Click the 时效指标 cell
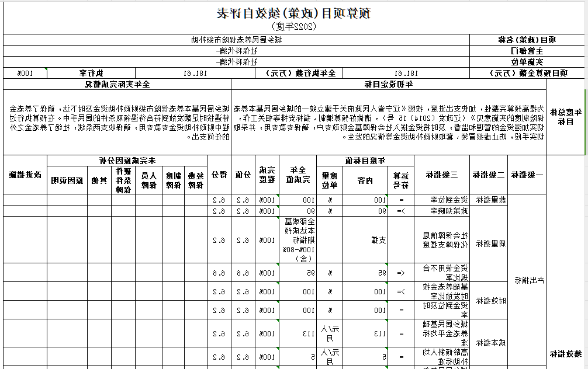The height and width of the screenshot is (369, 588). (489, 301)
